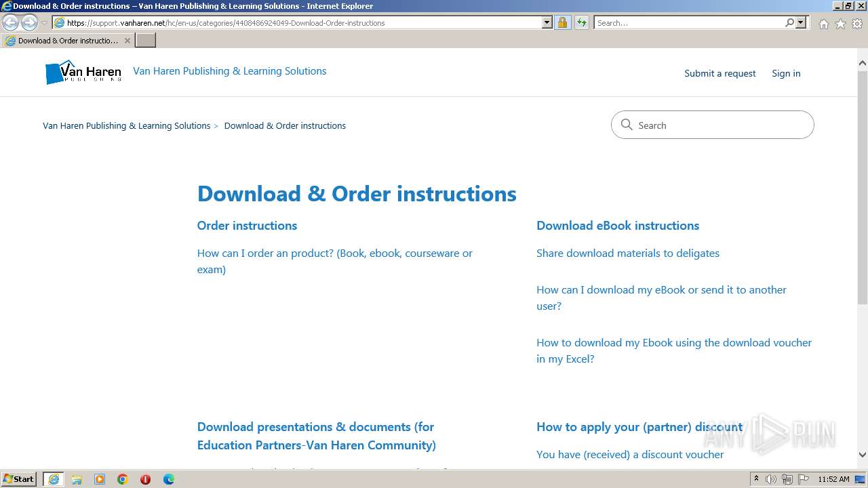The height and width of the screenshot is (488, 868).
Task: Open Download presentations & documents section heading
Action: (316, 436)
